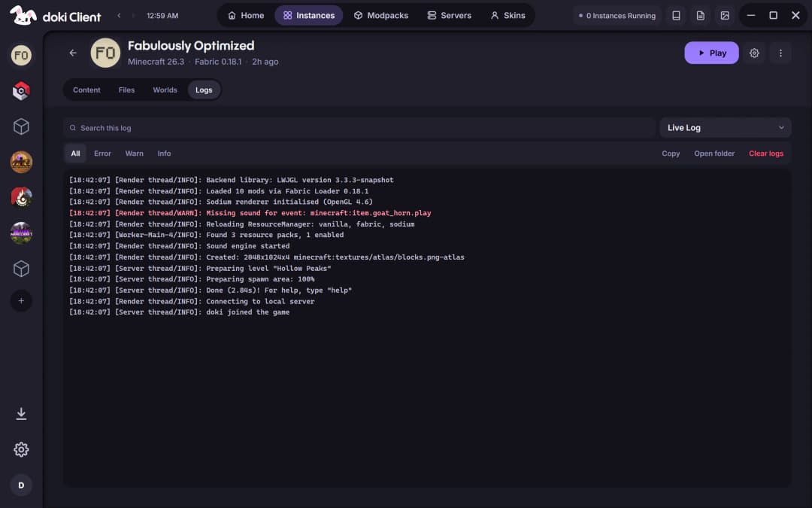Click the Minecraft 26.3 version label
Screen dimensions: 812x508
[156, 62]
